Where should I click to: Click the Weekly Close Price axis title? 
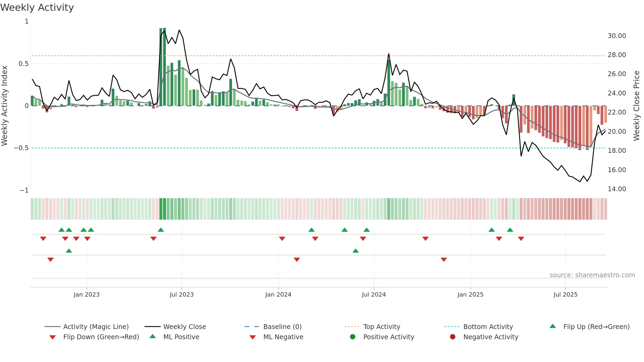636,106
